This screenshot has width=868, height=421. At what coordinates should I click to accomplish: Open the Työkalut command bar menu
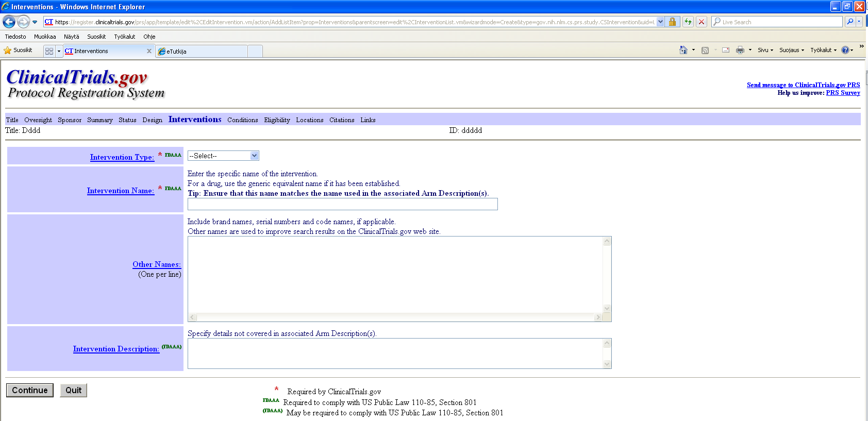tap(823, 50)
